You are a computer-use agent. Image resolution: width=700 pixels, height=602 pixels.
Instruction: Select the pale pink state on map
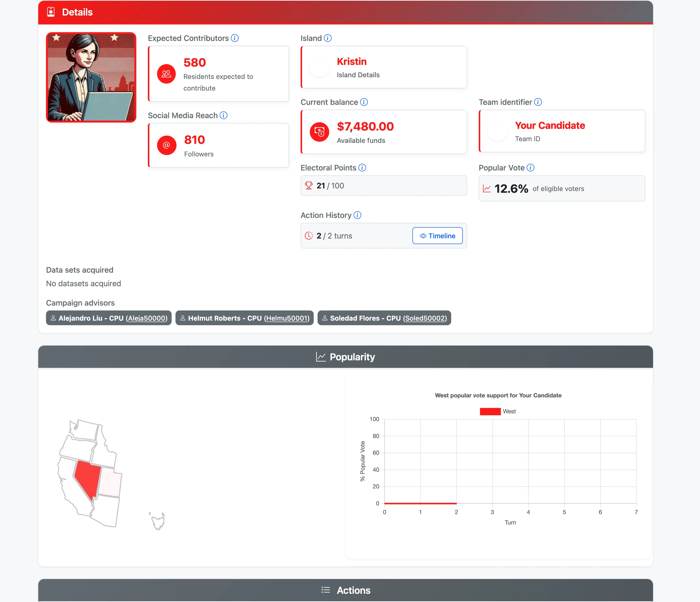110,482
